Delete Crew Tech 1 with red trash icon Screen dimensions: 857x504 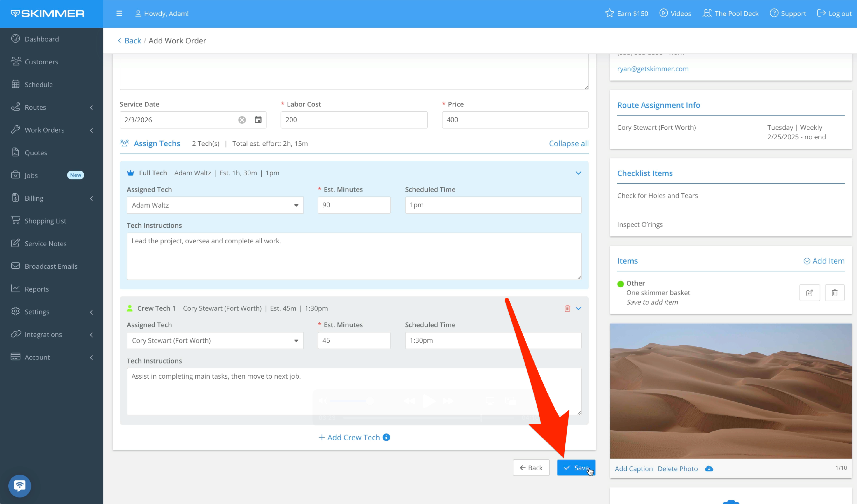[567, 309]
